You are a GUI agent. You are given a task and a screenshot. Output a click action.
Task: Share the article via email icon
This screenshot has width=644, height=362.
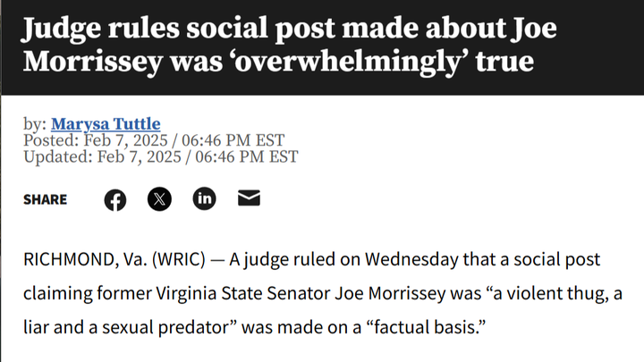249,198
